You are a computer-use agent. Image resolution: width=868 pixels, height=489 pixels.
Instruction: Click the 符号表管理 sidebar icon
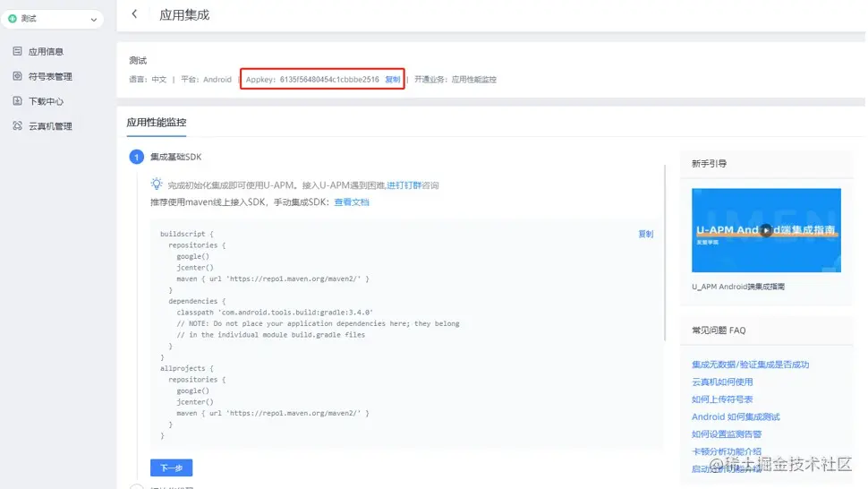point(17,76)
